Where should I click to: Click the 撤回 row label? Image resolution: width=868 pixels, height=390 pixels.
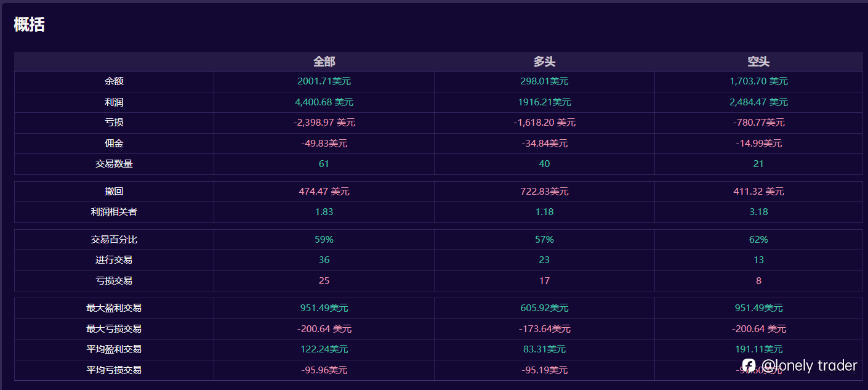click(114, 192)
